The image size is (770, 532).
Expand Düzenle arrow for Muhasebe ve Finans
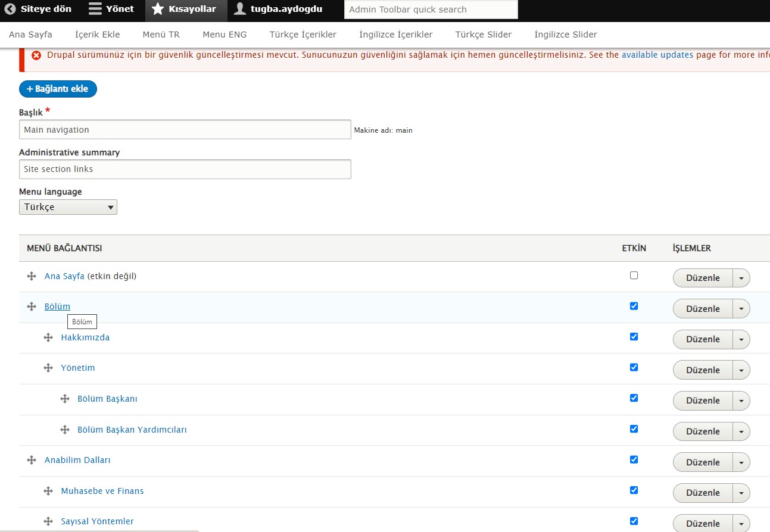click(741, 493)
